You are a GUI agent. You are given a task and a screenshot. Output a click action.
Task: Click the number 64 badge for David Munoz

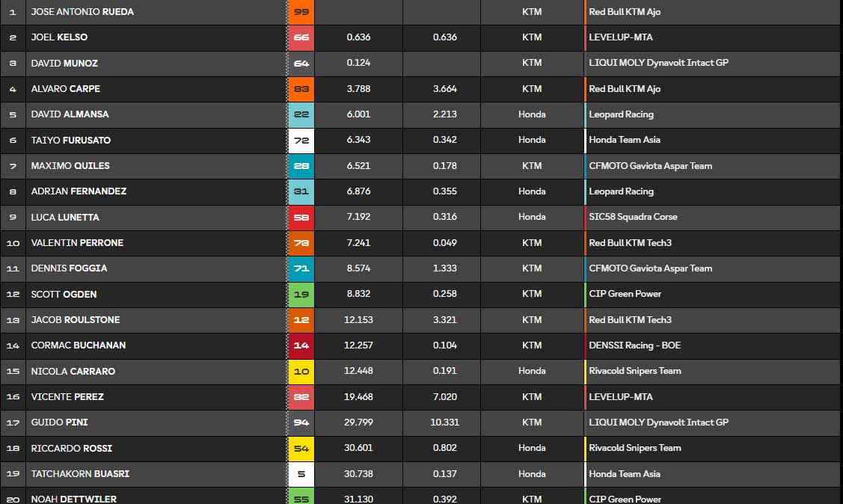[301, 64]
